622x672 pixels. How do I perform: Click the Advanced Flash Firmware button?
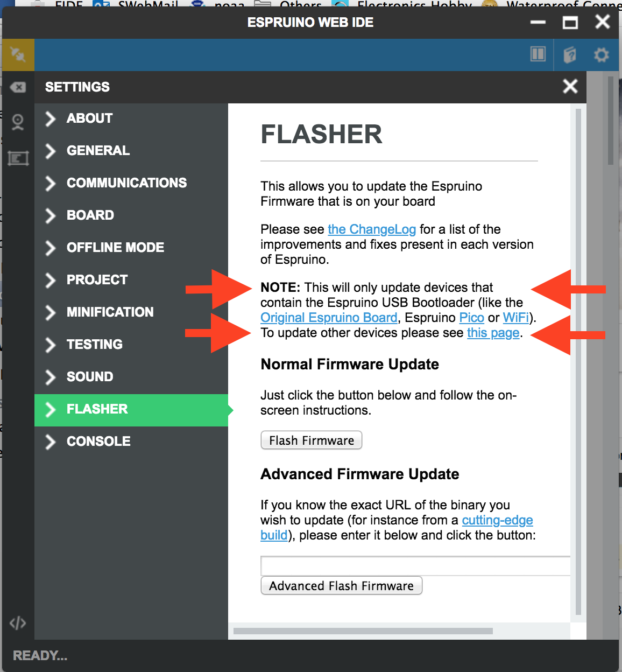point(341,586)
